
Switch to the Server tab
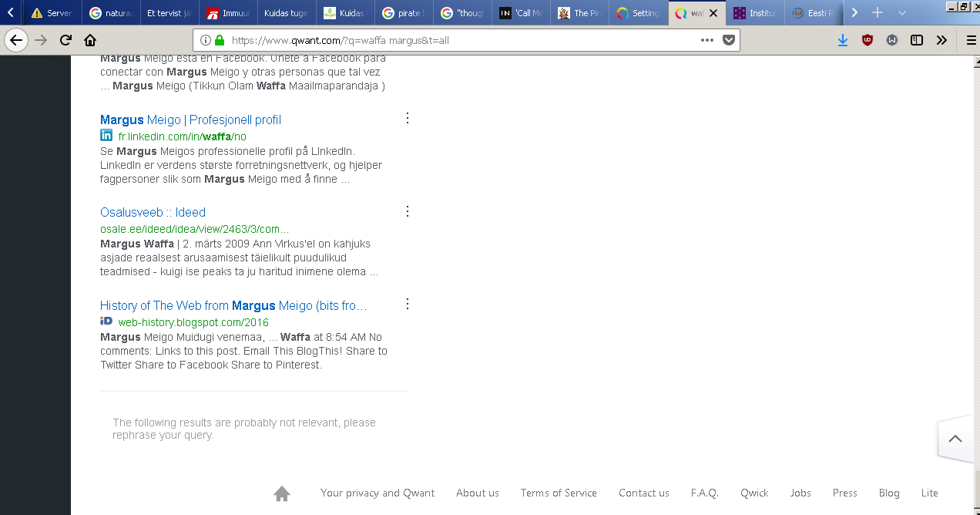click(52, 13)
